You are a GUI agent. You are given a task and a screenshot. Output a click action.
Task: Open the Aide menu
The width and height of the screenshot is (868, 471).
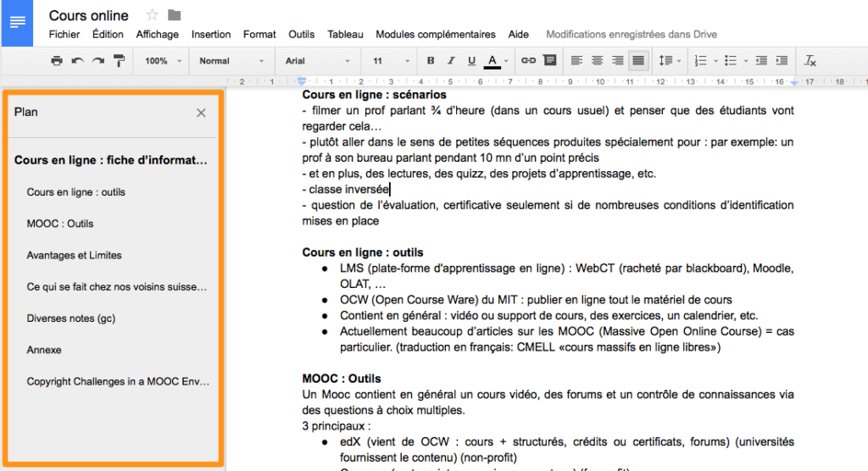point(518,35)
